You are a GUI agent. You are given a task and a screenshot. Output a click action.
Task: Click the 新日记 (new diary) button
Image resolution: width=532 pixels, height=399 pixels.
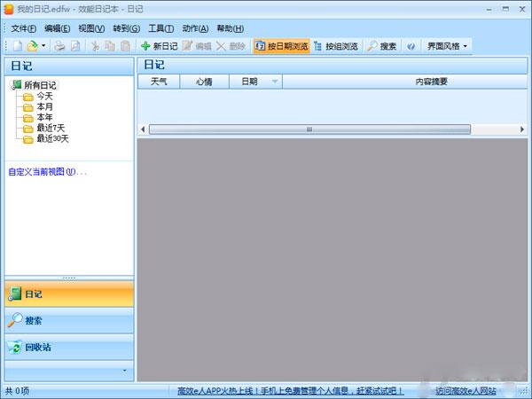point(159,45)
